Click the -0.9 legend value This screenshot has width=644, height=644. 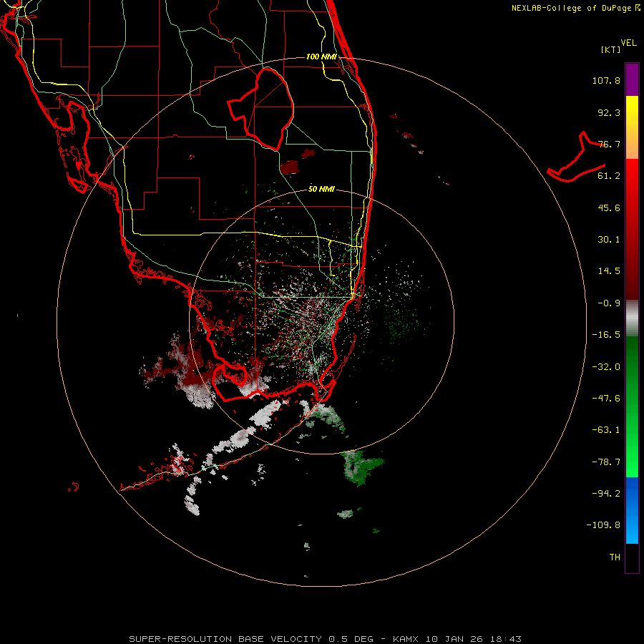click(x=609, y=303)
